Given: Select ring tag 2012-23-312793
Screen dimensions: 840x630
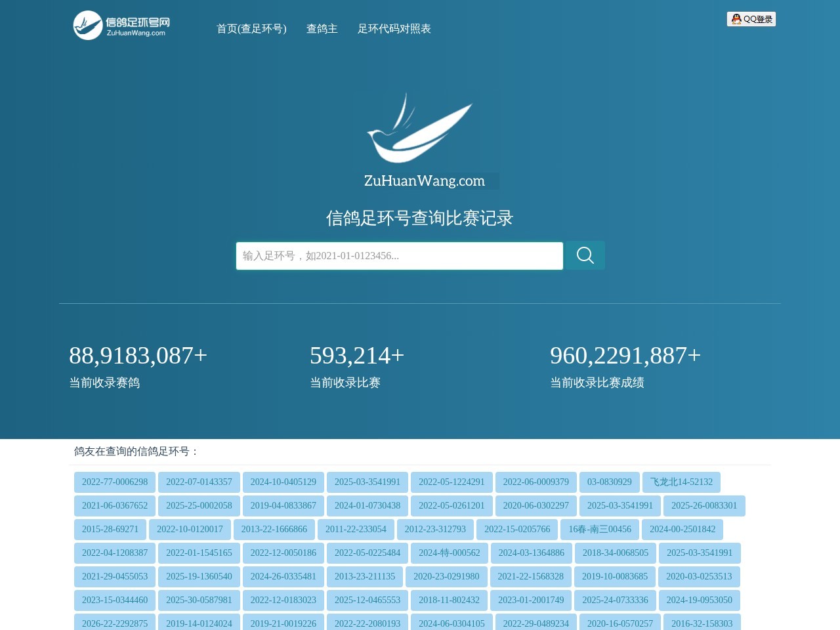Looking at the screenshot, I should [435, 530].
